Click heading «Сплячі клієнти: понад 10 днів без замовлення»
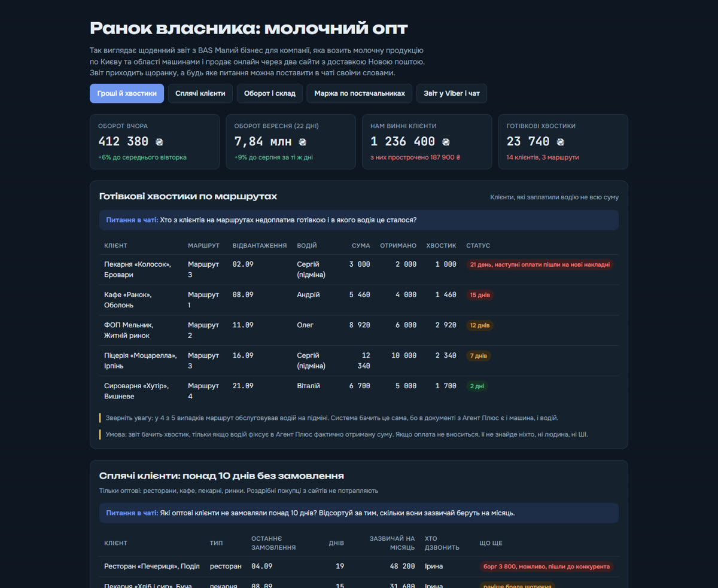This screenshot has width=718, height=588. (221, 476)
